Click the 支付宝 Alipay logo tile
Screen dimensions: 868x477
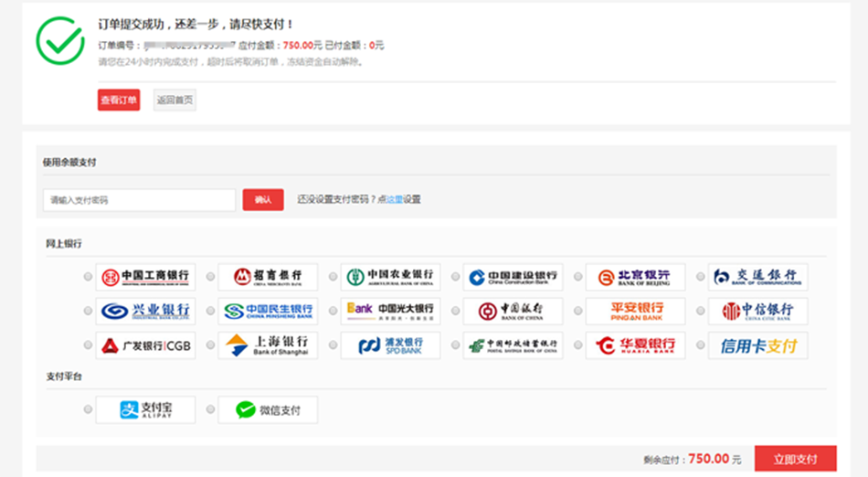(145, 409)
